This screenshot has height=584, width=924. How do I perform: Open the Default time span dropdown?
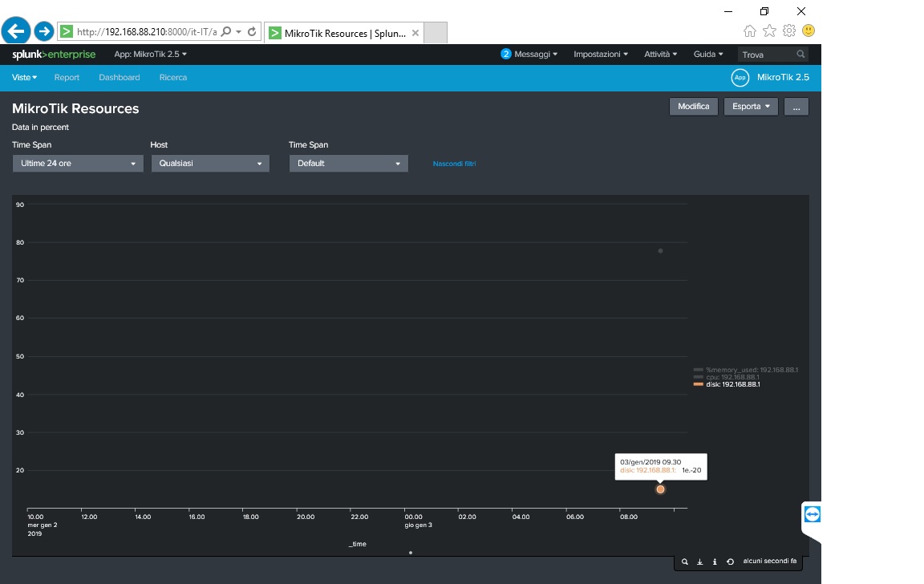[348, 163]
